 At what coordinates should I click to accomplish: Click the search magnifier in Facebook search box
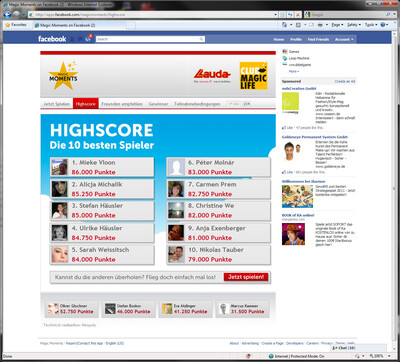point(201,39)
